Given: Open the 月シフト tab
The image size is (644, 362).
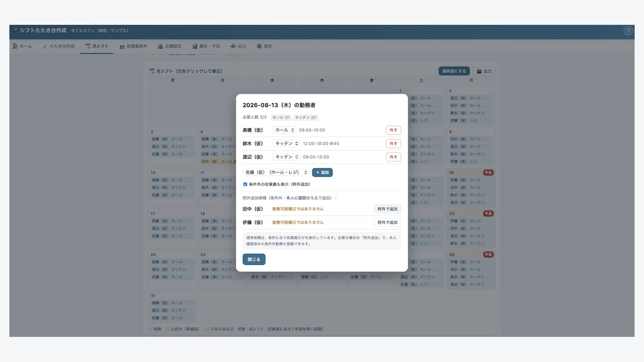Looking at the screenshot, I should 97,46.
